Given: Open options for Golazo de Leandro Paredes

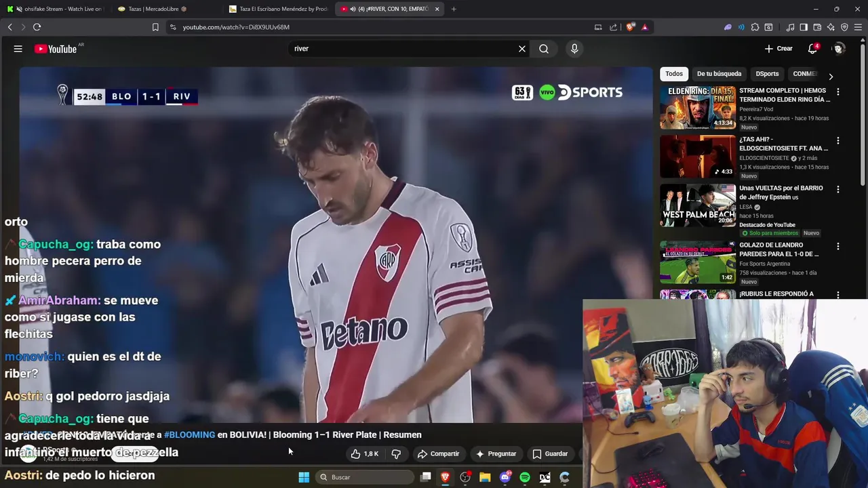Looking at the screenshot, I should click(838, 246).
